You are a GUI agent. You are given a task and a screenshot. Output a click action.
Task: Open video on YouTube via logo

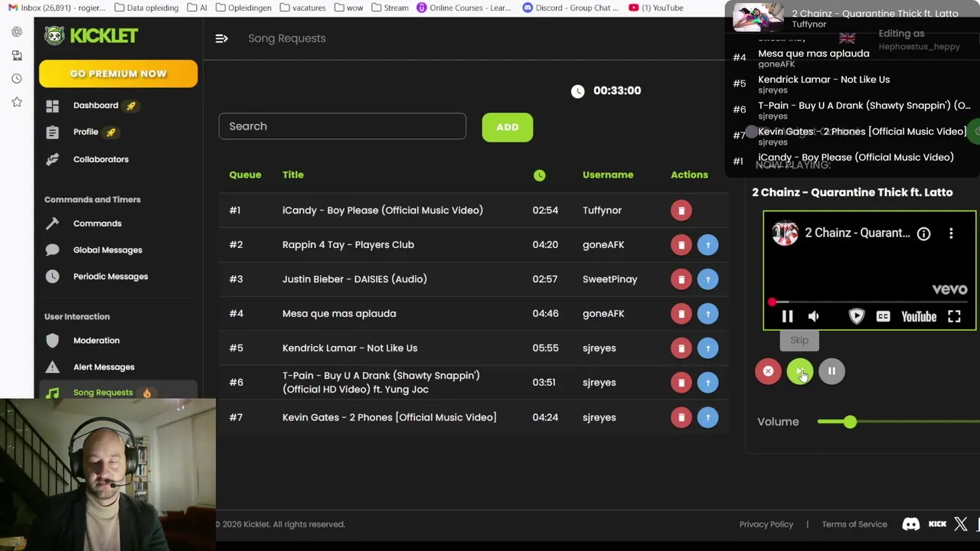click(x=919, y=316)
